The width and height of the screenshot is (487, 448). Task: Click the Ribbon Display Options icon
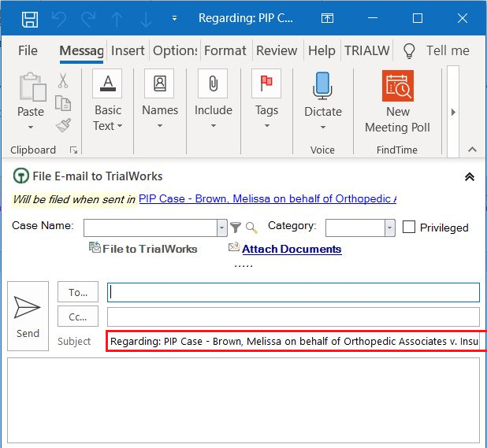coord(327,18)
